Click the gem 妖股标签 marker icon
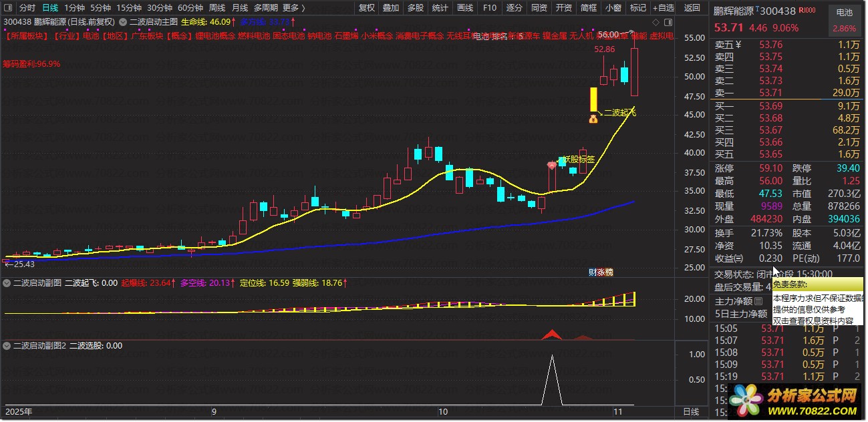Viewport: 868px width, 422px height. point(552,164)
